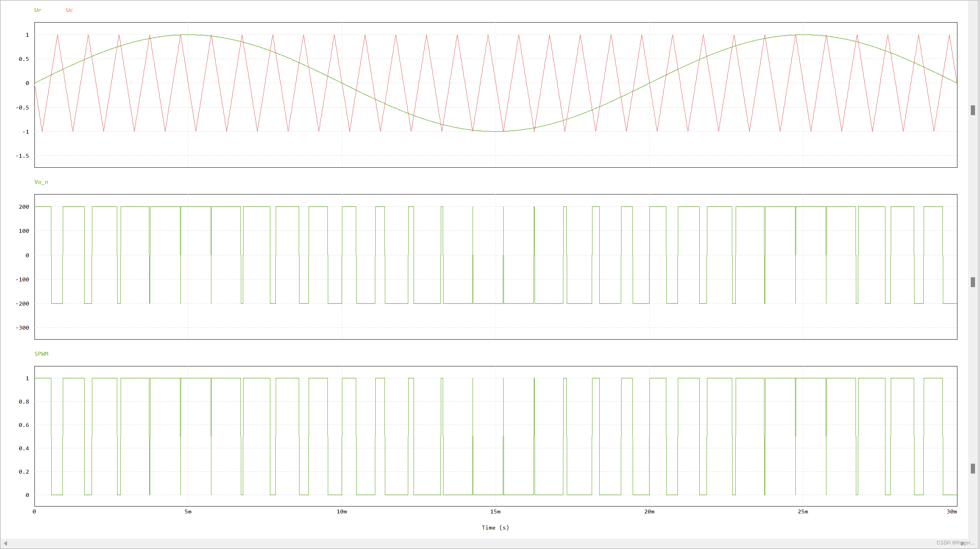Click the red Uc trace legend label
This screenshot has height=549, width=980.
[x=69, y=10]
